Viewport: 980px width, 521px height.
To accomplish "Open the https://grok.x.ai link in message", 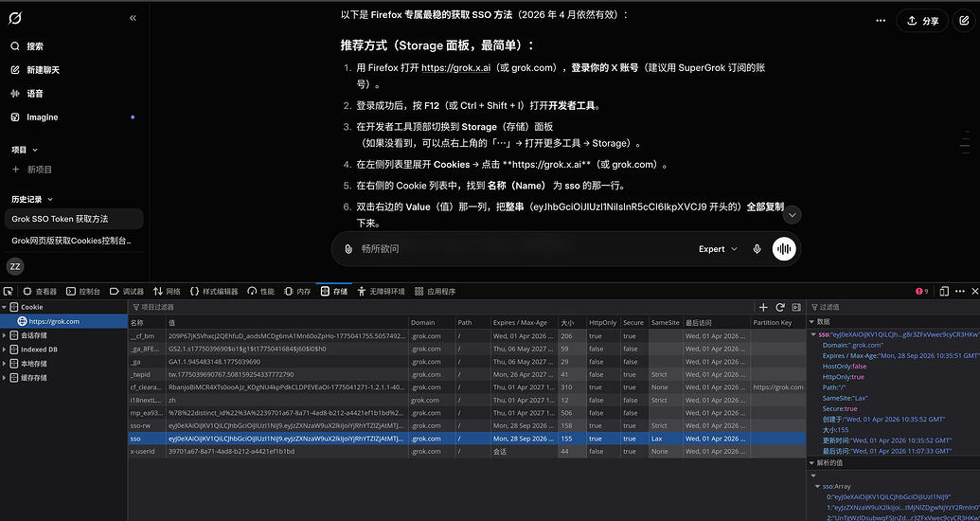I will point(455,68).
